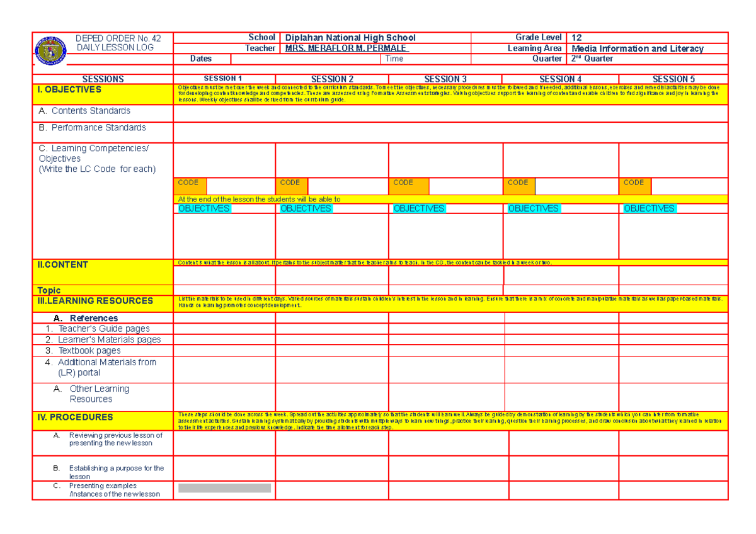Click the cyan OBJECTIVES label in Session 5
The height and width of the screenshot is (534, 756).
coord(649,208)
